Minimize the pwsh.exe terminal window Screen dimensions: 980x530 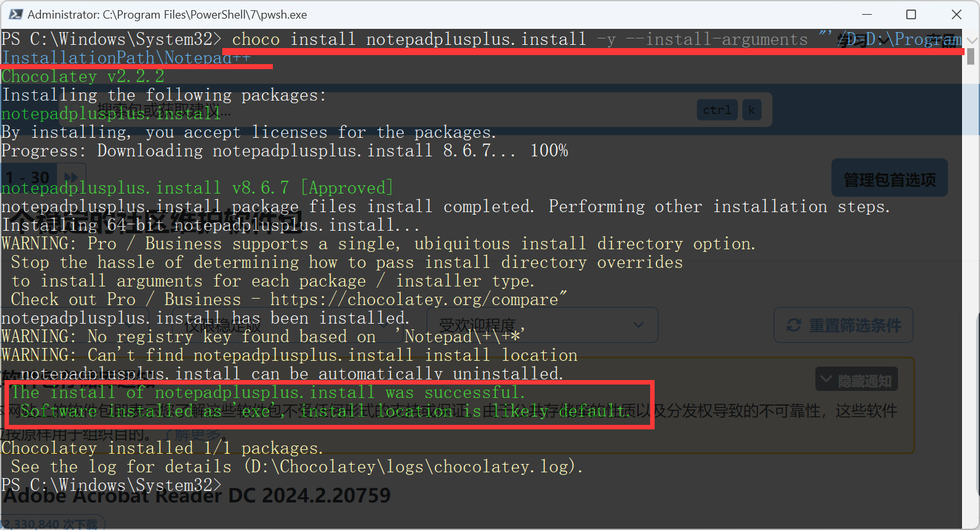coord(867,14)
